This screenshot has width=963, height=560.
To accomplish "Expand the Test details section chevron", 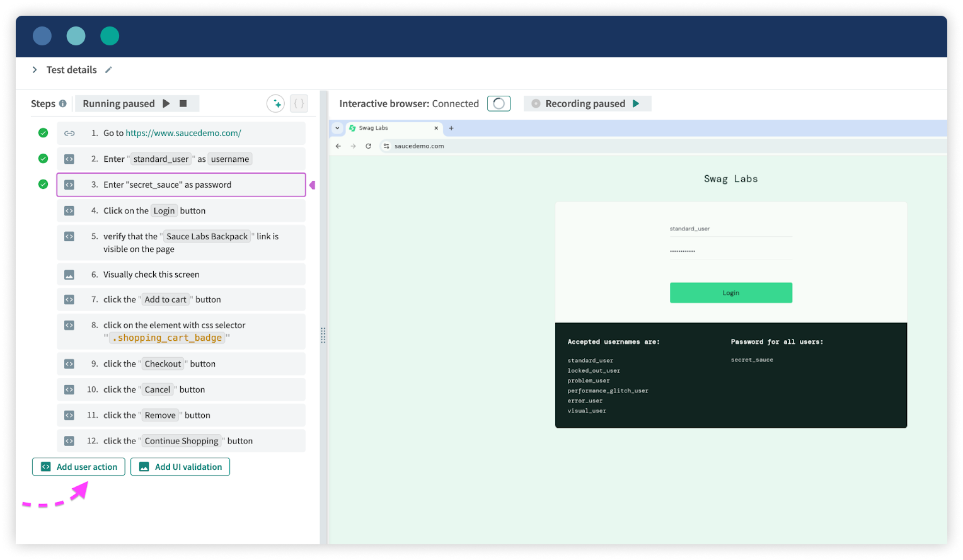I will coord(35,69).
